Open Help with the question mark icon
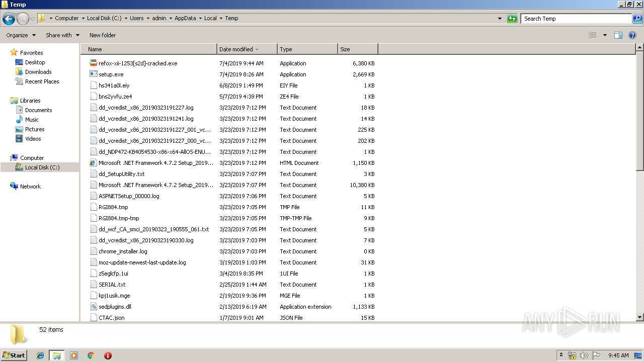 [x=633, y=35]
